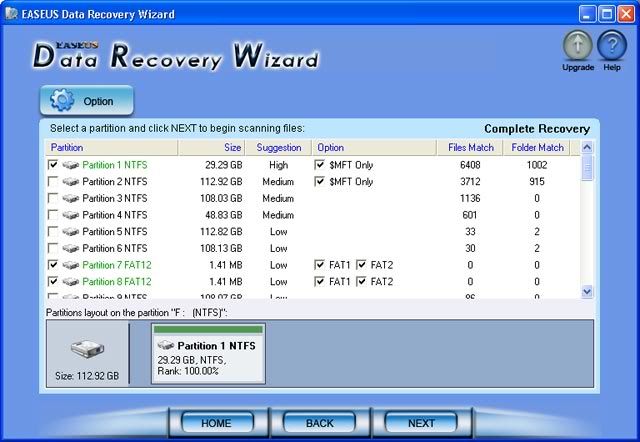The width and height of the screenshot is (640, 442).
Task: Sort by the Files Match column header
Action: click(x=470, y=147)
